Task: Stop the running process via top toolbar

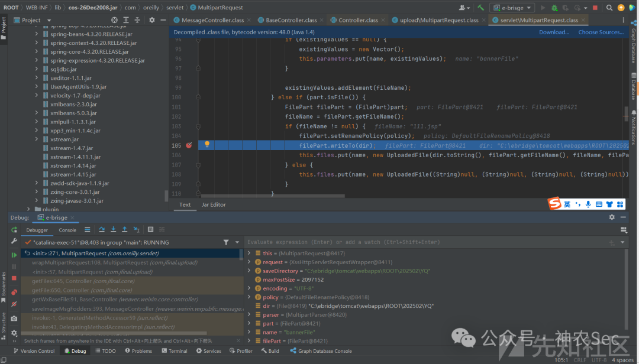Action: pos(595,8)
